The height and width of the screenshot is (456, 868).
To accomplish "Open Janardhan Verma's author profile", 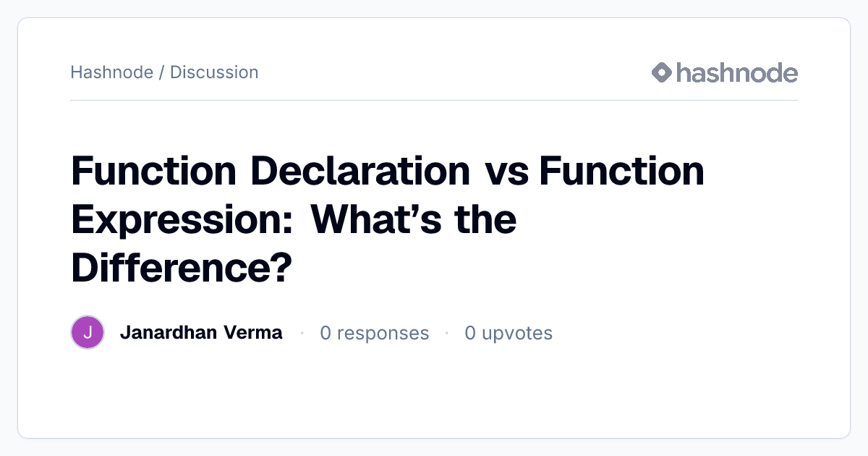I will pyautogui.click(x=201, y=333).
